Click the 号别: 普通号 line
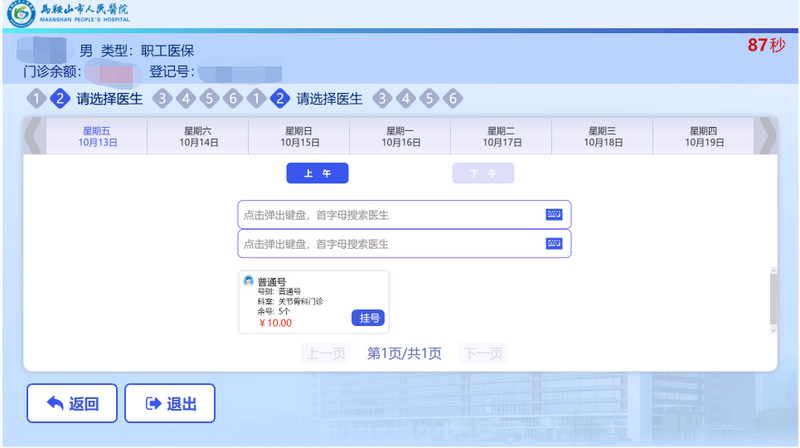Viewport: 800px width, 448px height. point(279,291)
